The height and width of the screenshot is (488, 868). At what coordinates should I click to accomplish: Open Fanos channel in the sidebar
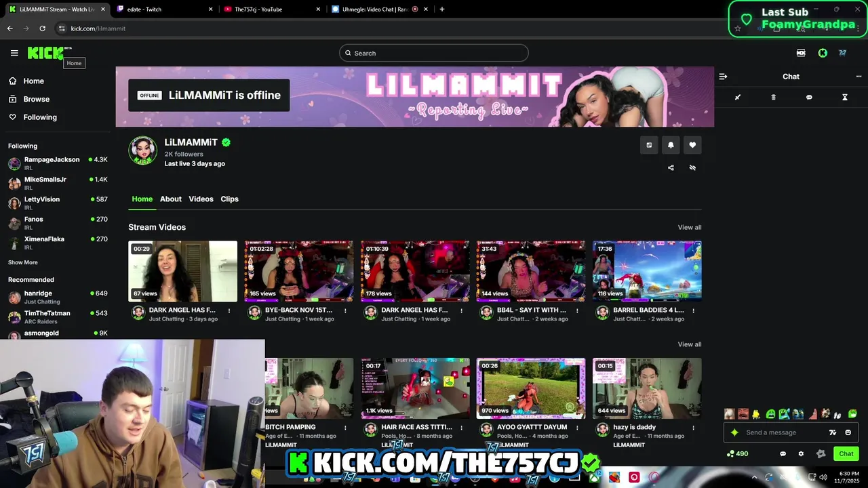tap(58, 223)
